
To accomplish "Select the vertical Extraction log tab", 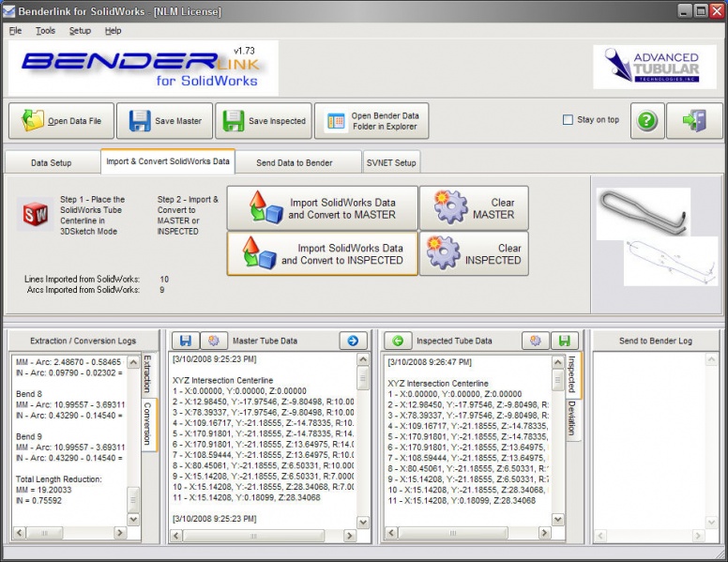I will click(147, 374).
